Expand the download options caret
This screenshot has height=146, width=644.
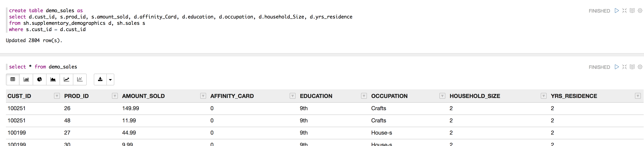(x=110, y=80)
